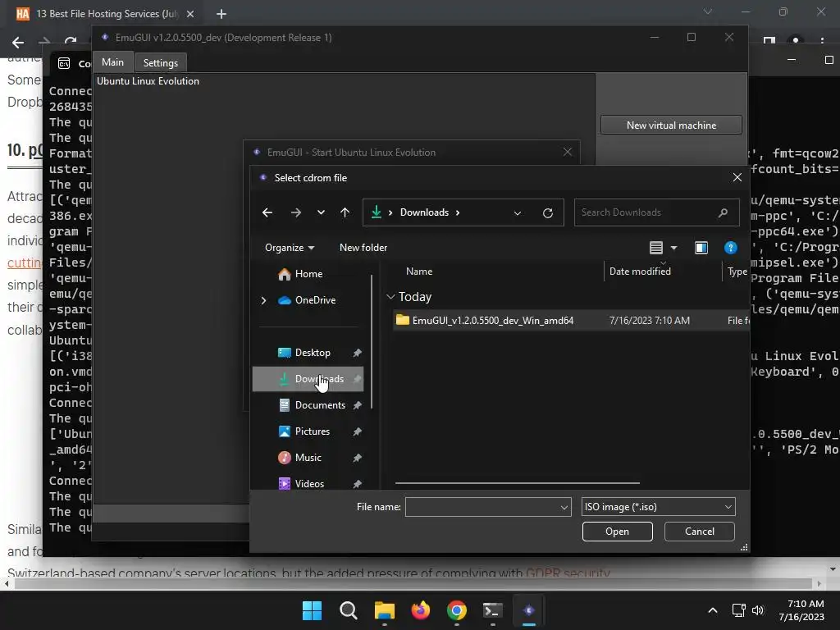The image size is (840, 630).
Task: Switch to EmuGUI taskbar icon
Action: coord(529,610)
